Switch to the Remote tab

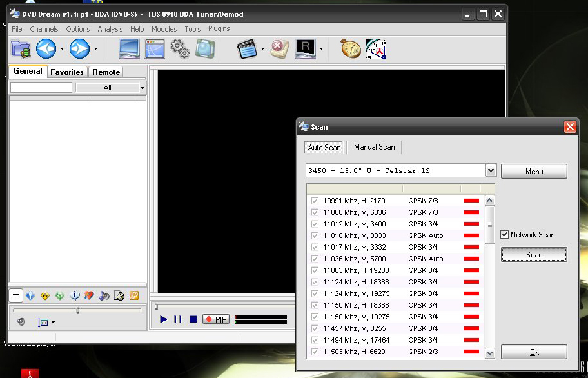106,72
